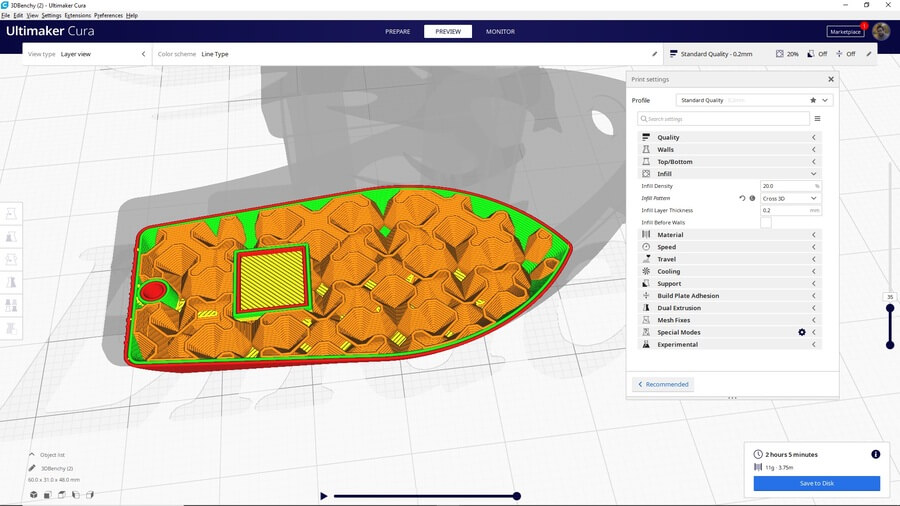Click the layer slider upper handle

889,308
